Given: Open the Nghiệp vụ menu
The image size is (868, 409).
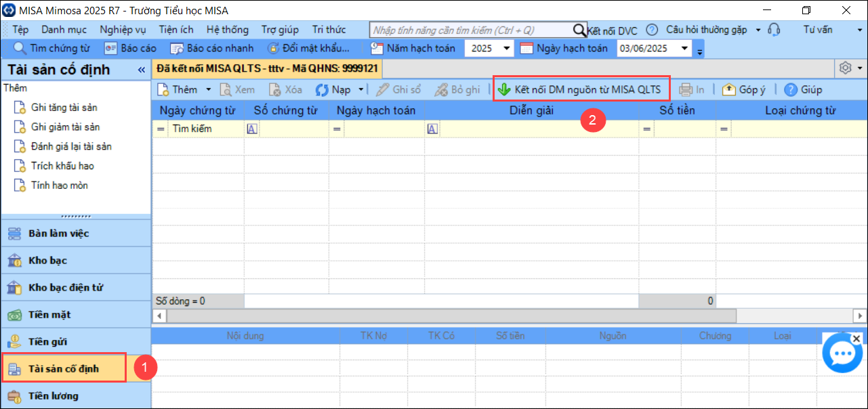Looking at the screenshot, I should point(123,30).
